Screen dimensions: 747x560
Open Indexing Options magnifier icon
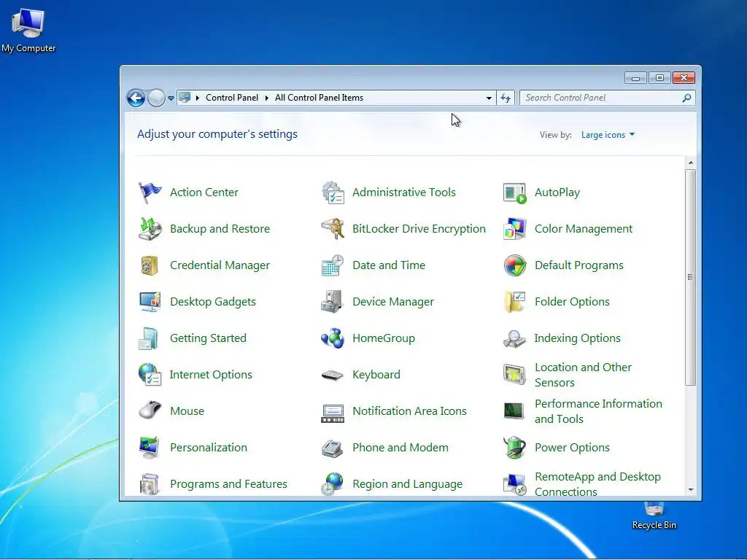pyautogui.click(x=514, y=338)
